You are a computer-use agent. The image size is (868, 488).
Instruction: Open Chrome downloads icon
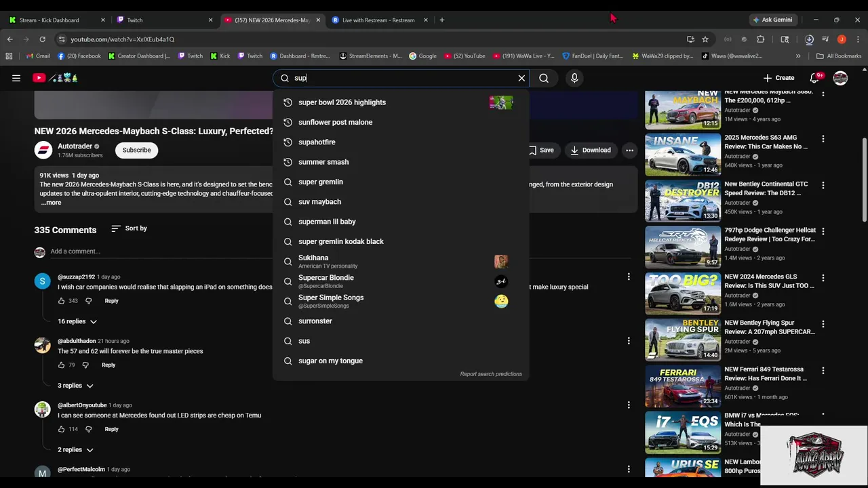tap(809, 39)
